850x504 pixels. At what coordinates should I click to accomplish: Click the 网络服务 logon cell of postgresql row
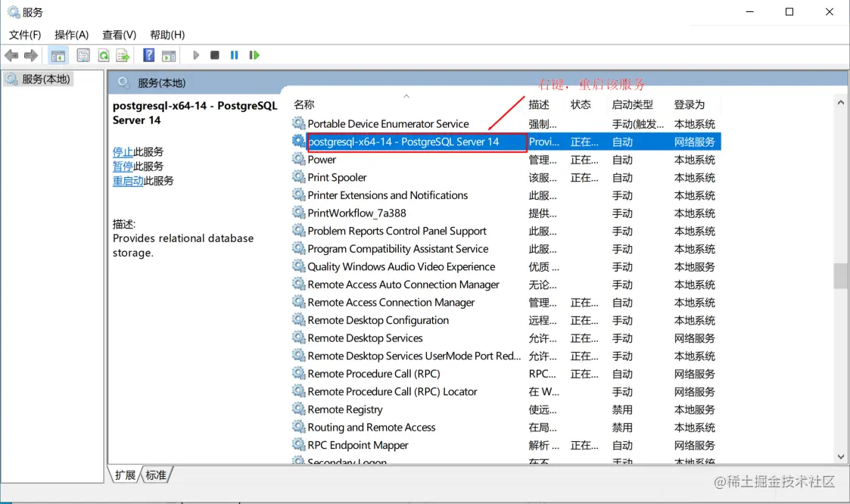tap(694, 142)
